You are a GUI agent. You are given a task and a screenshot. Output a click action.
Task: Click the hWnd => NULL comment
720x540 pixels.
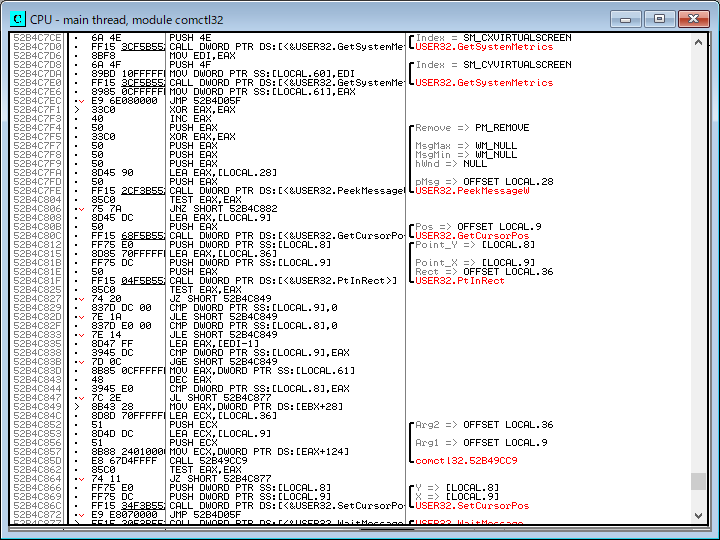(x=451, y=163)
